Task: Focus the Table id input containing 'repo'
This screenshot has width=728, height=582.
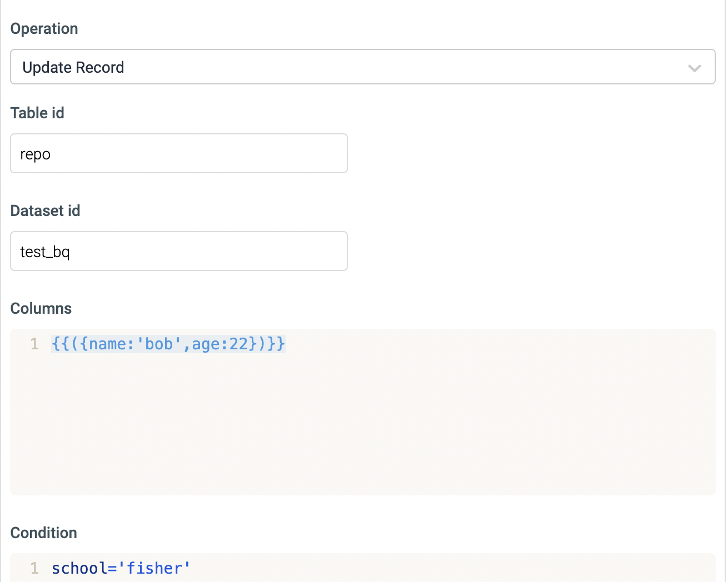Action: coord(178,154)
